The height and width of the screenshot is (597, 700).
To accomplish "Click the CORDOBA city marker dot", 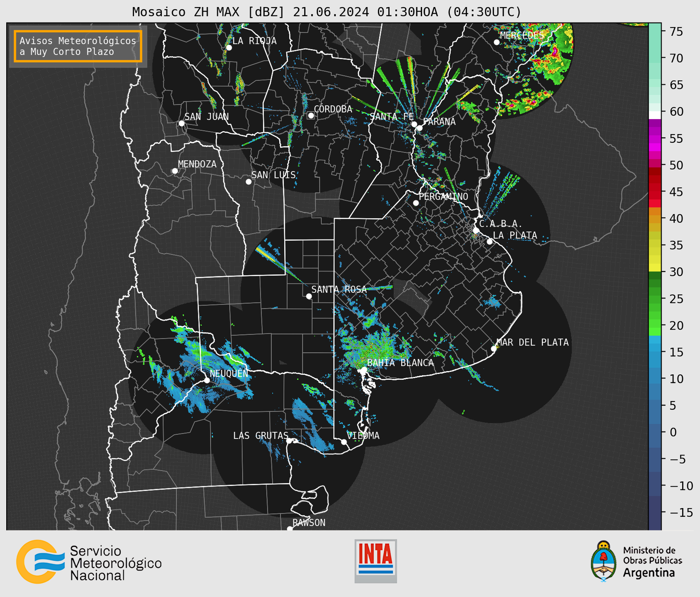I will point(311,115).
